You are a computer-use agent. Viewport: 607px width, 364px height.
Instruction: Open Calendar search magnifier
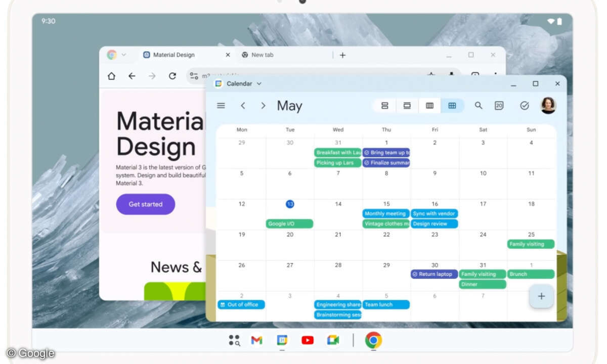(479, 105)
